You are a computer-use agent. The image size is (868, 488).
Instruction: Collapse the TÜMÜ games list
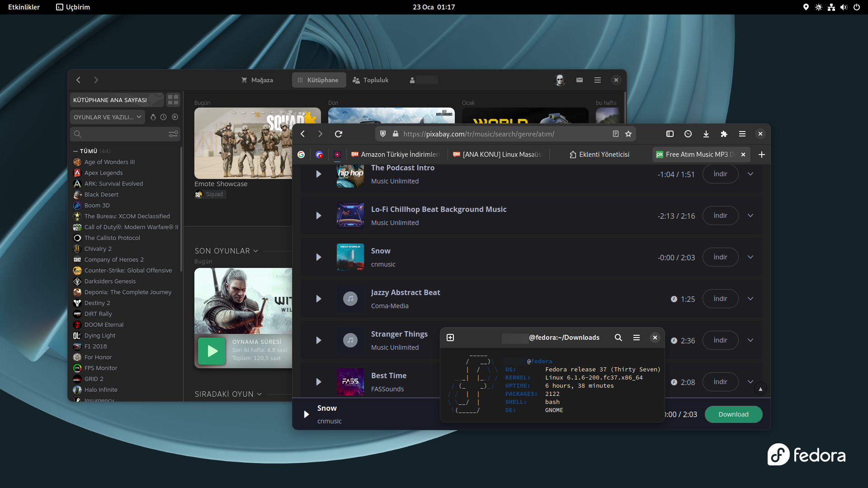click(x=75, y=151)
